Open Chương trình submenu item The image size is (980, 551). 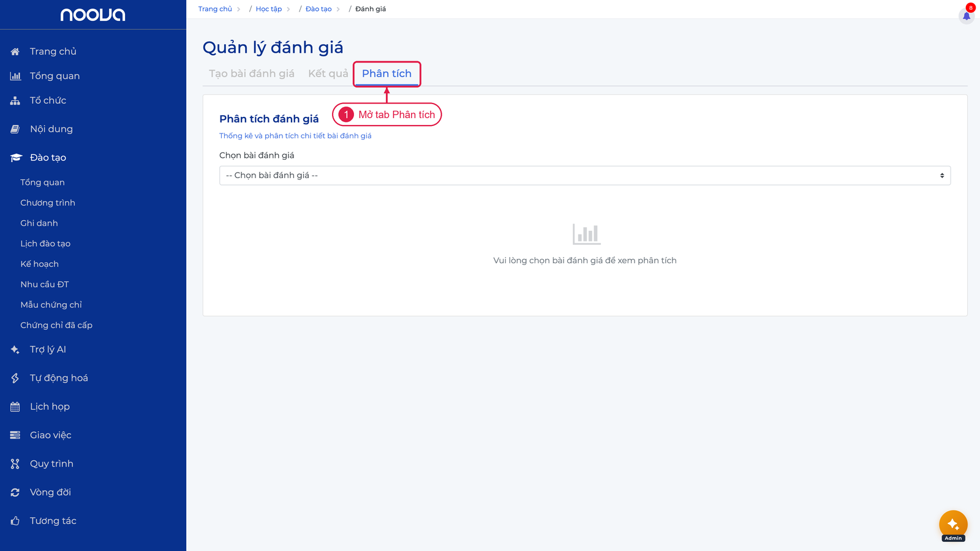coord(48,203)
